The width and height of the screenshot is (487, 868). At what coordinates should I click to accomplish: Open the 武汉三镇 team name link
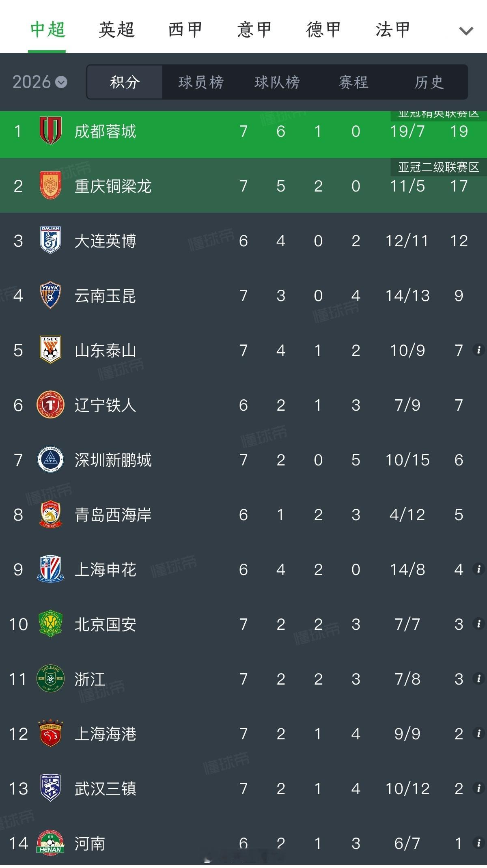pyautogui.click(x=106, y=788)
